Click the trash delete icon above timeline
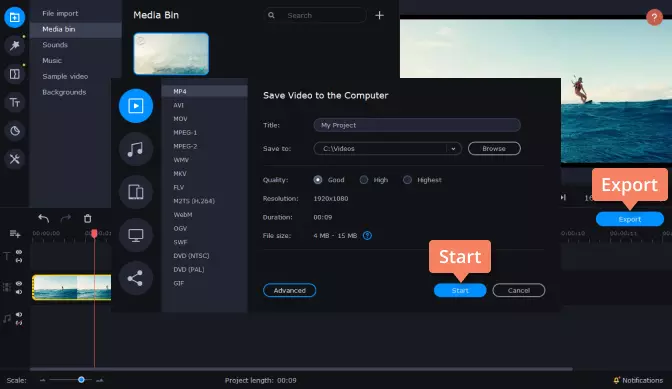Viewport: 672px width, 389px height. [x=87, y=218]
